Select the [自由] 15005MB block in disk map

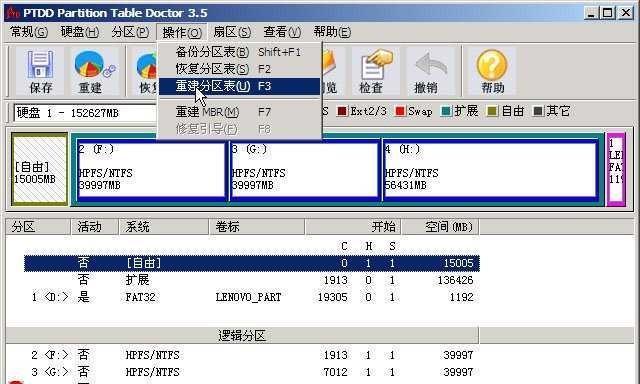click(x=40, y=169)
